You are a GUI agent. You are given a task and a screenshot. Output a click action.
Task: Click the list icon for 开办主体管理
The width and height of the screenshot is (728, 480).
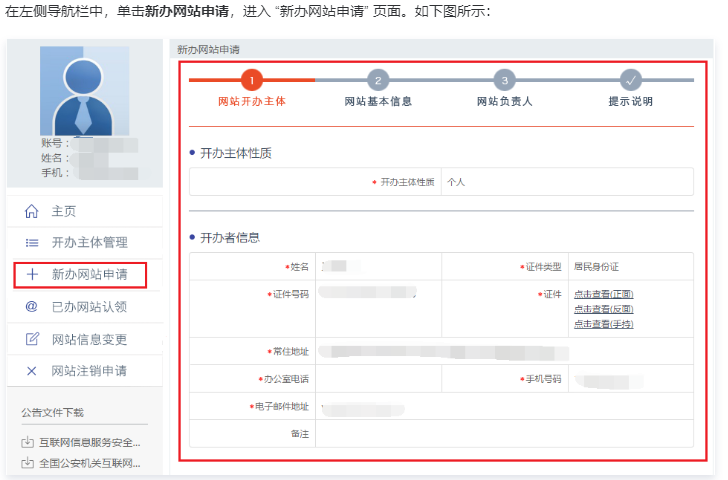click(31, 243)
